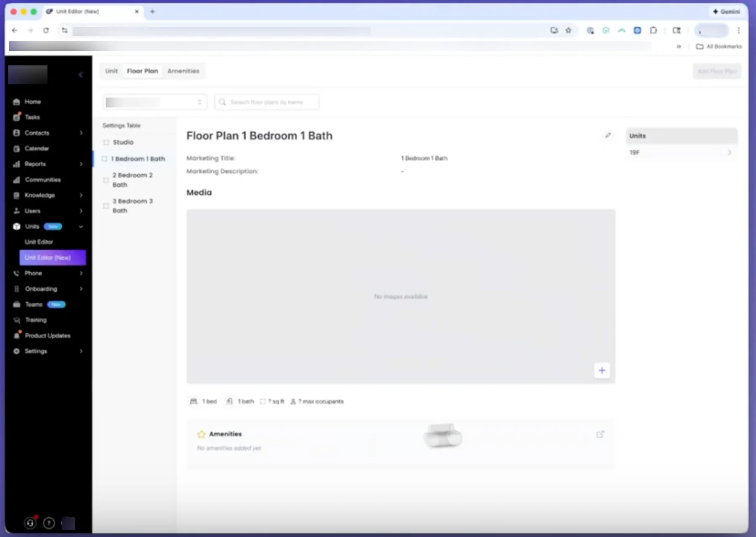Open the community selector dropdown
This screenshot has width=756, height=537.
(x=155, y=102)
